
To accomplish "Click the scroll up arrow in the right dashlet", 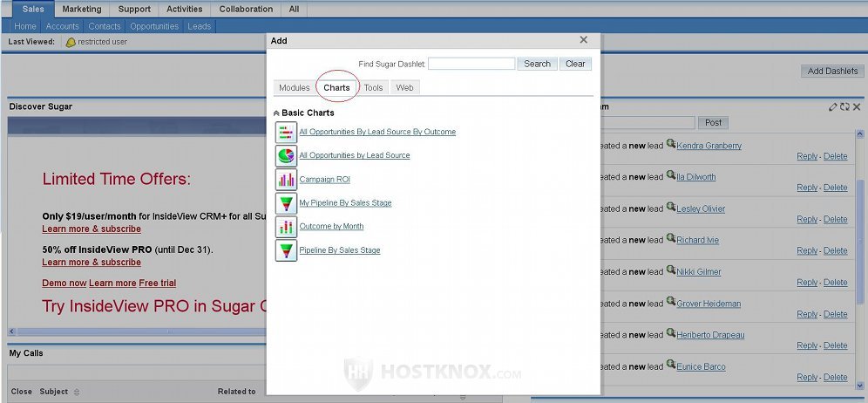I will [859, 134].
